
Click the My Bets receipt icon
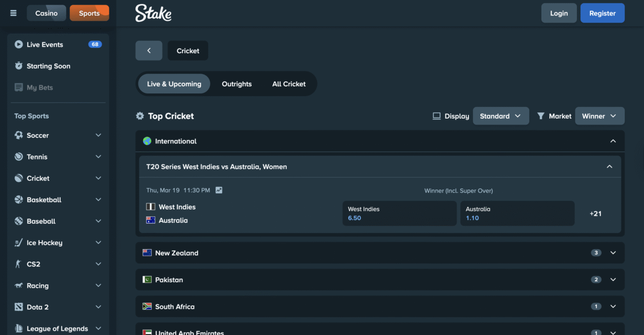click(19, 88)
